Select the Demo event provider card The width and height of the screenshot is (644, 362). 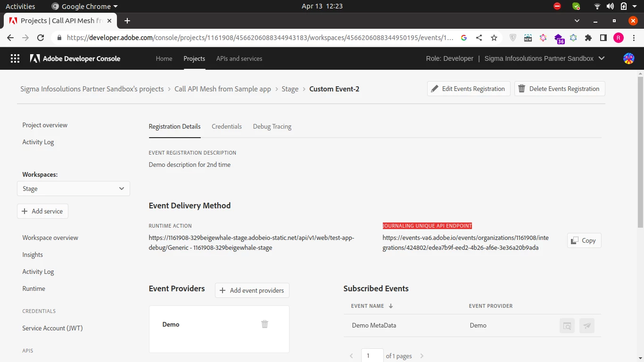coord(219,329)
